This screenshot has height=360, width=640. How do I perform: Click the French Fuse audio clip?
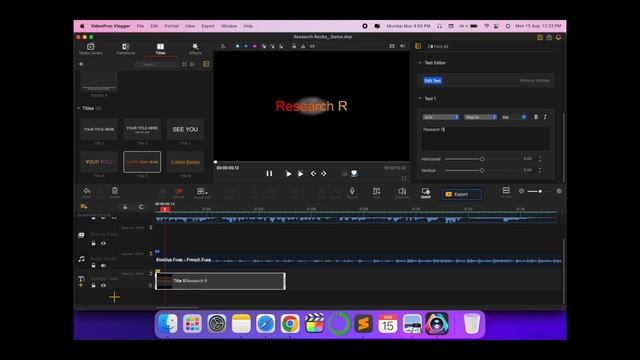(x=358, y=260)
